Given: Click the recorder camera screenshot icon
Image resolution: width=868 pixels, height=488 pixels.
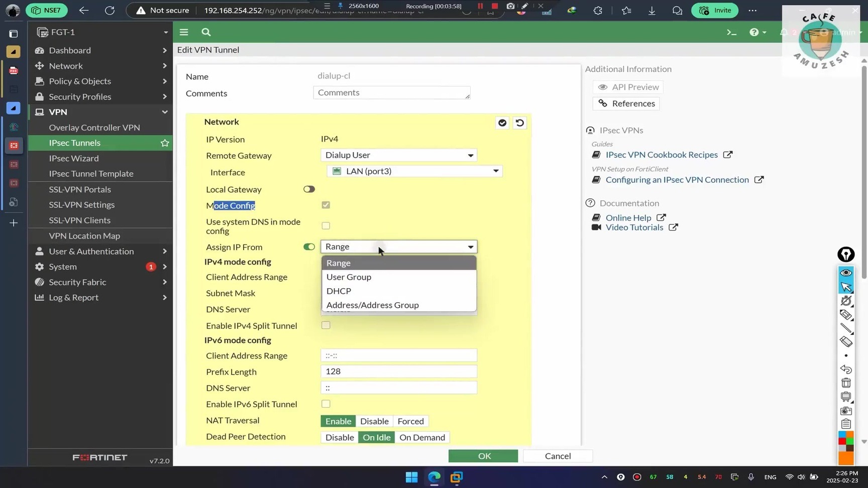Looking at the screenshot, I should point(510,6).
